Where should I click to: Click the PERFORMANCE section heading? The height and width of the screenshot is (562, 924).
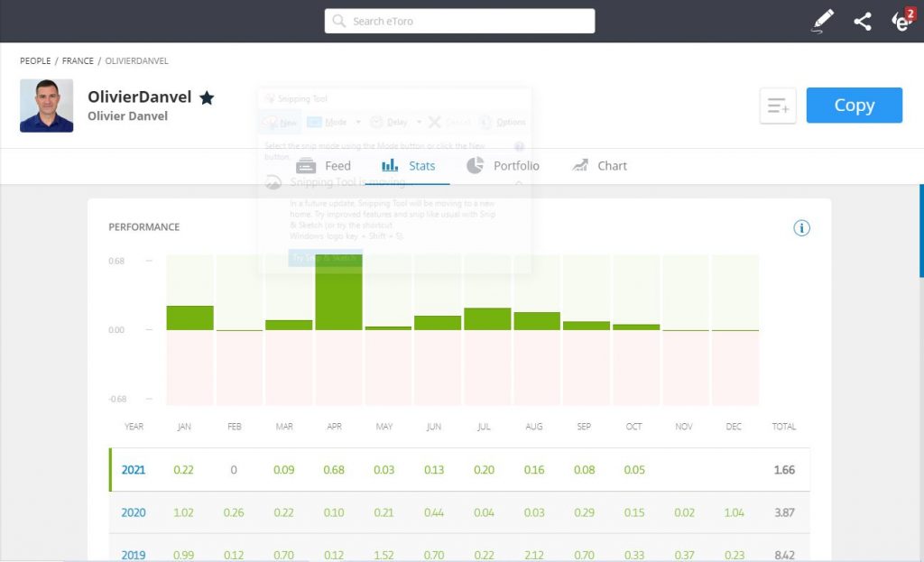144,227
